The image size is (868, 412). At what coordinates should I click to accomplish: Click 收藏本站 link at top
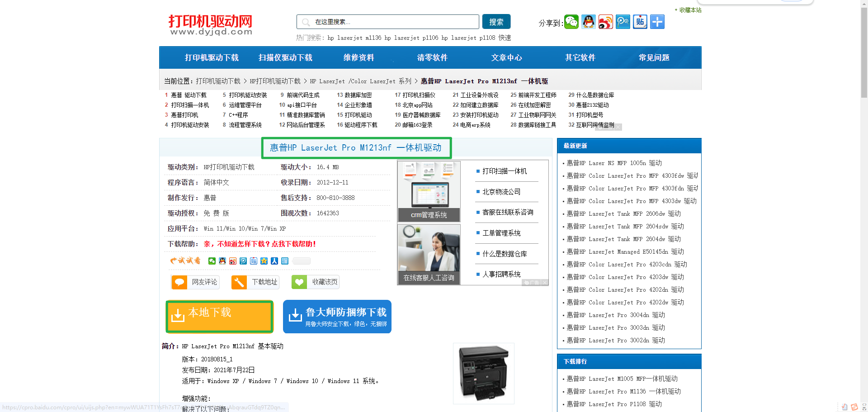pyautogui.click(x=690, y=10)
